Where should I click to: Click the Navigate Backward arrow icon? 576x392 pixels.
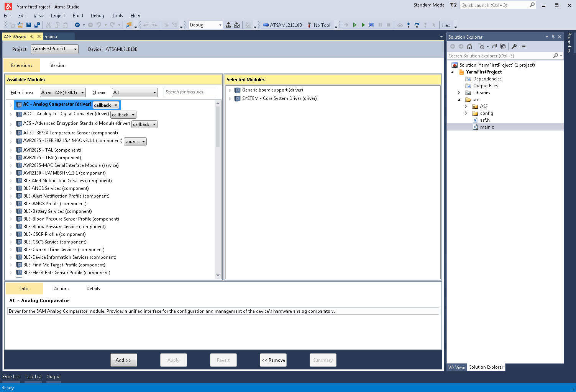tap(77, 25)
